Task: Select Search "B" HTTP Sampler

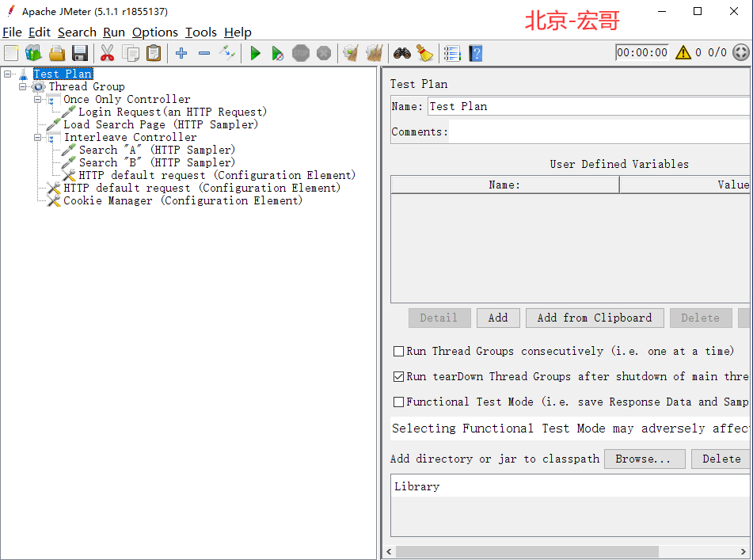Action: (x=157, y=163)
